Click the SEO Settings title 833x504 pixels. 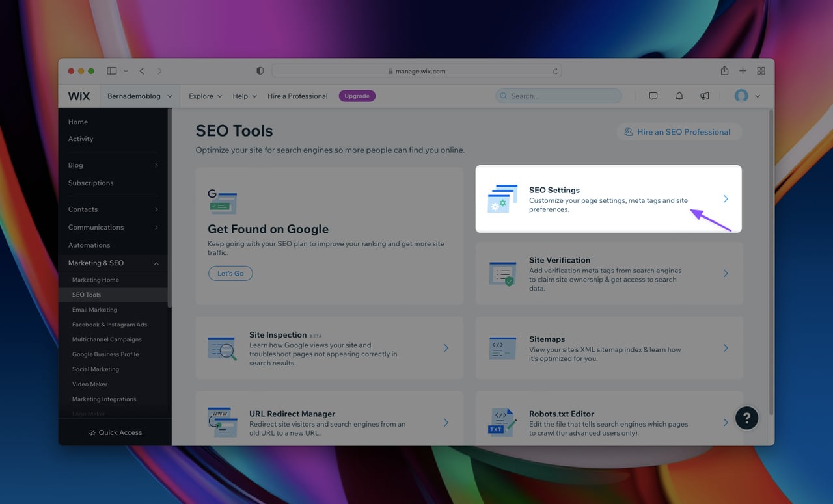pyautogui.click(x=554, y=190)
